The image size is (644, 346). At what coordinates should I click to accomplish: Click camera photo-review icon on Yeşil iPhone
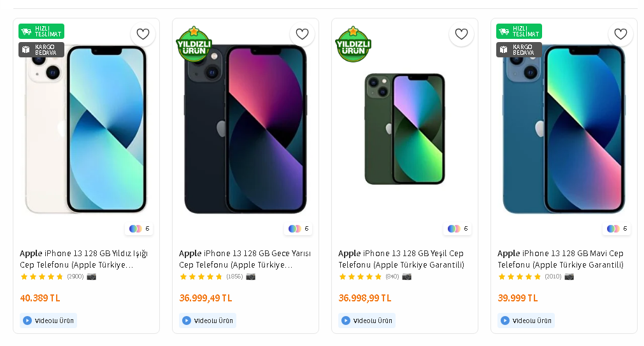[406, 277]
